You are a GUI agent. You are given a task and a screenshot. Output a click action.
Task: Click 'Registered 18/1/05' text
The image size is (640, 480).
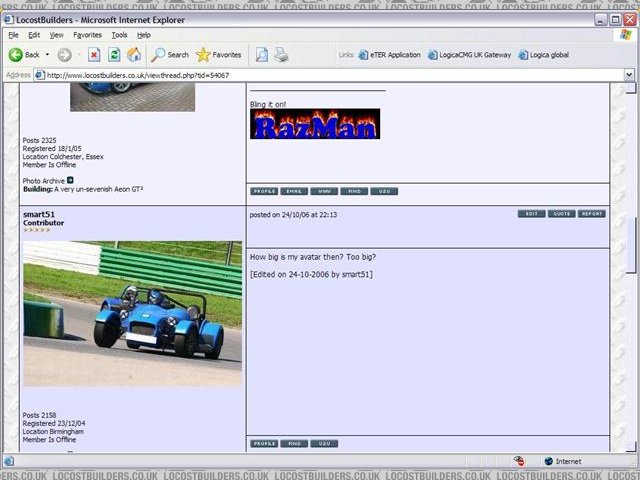pyautogui.click(x=52, y=149)
